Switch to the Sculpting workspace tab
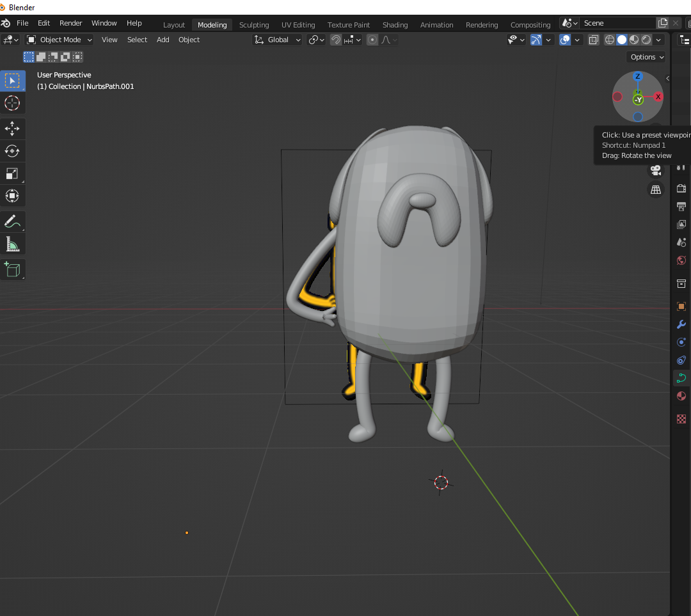Viewport: 691px width, 616px height. coord(254,25)
